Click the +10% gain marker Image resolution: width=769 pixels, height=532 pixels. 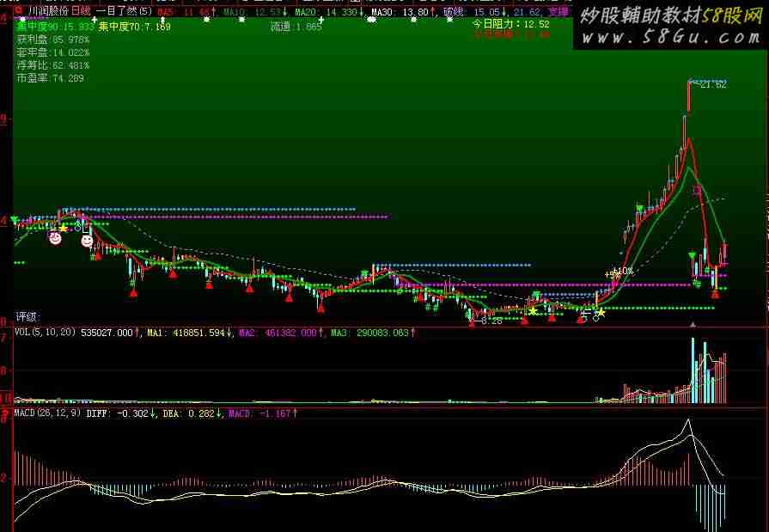click(x=621, y=271)
